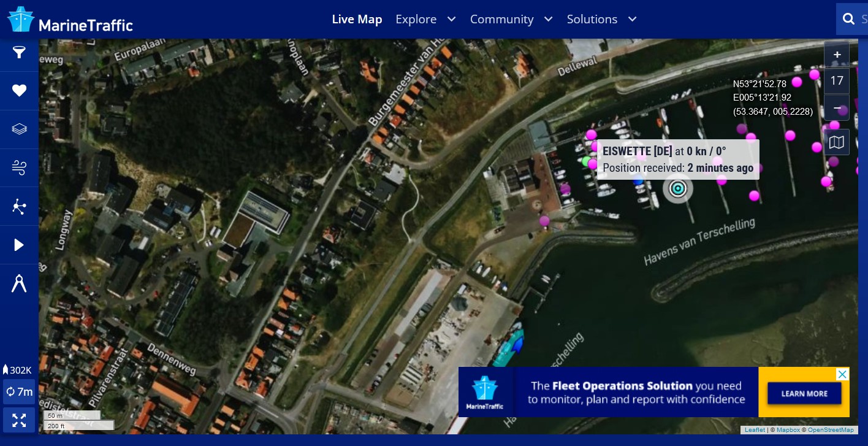Click the map type selector icon
This screenshot has width=868, height=446.
tap(837, 142)
